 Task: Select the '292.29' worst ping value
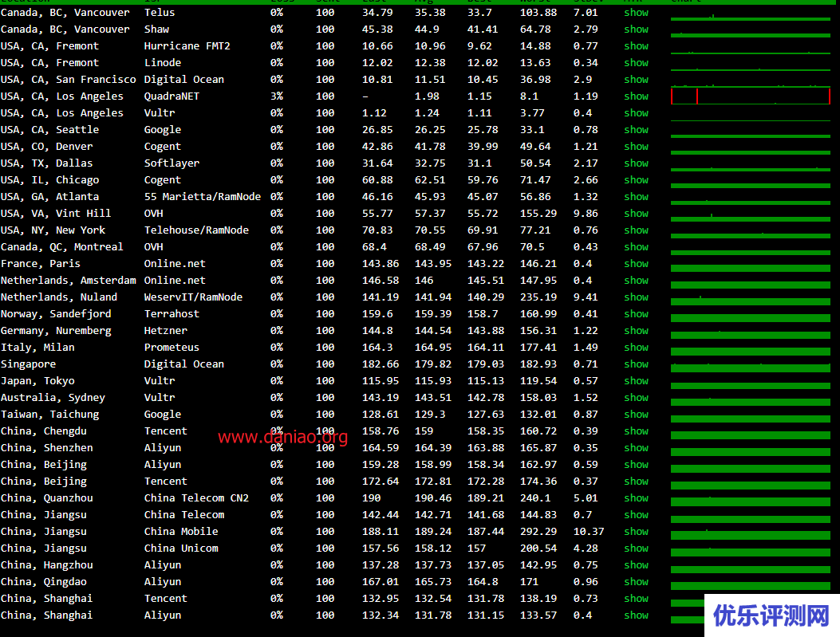click(538, 532)
